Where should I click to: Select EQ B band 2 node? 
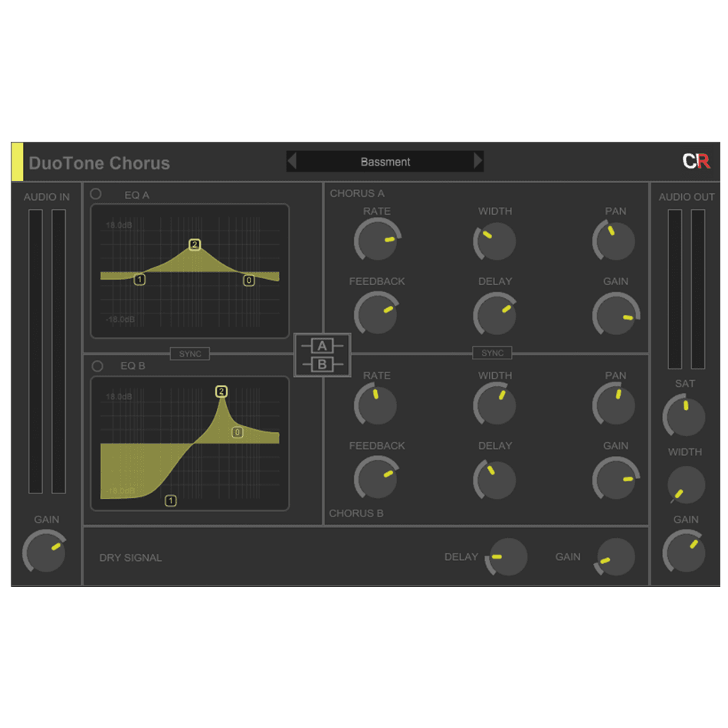(x=221, y=392)
